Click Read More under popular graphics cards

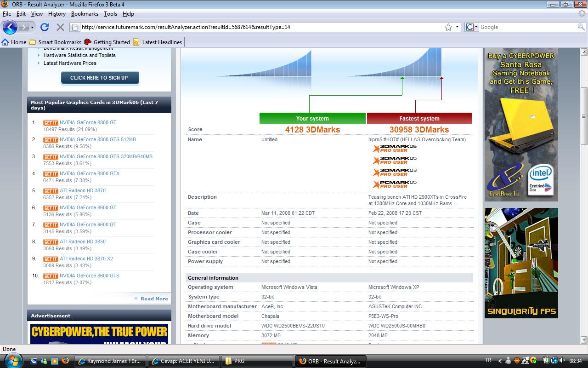[154, 299]
